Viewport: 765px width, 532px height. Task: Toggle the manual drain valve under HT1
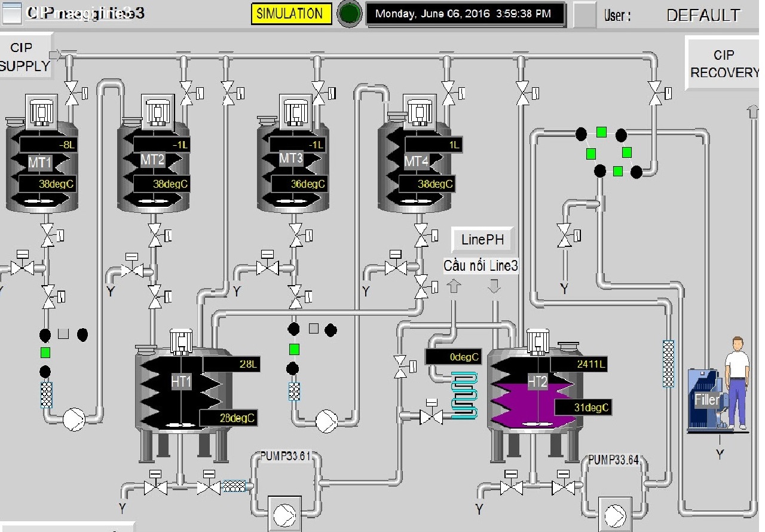click(x=155, y=487)
